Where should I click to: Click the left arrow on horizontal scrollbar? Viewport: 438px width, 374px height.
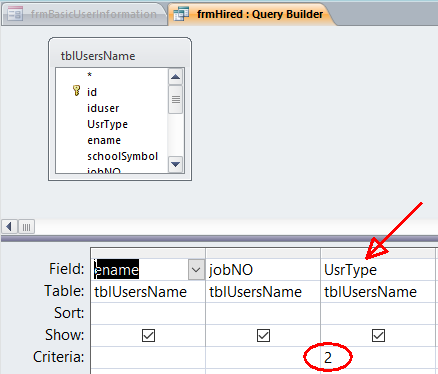(x=9, y=227)
